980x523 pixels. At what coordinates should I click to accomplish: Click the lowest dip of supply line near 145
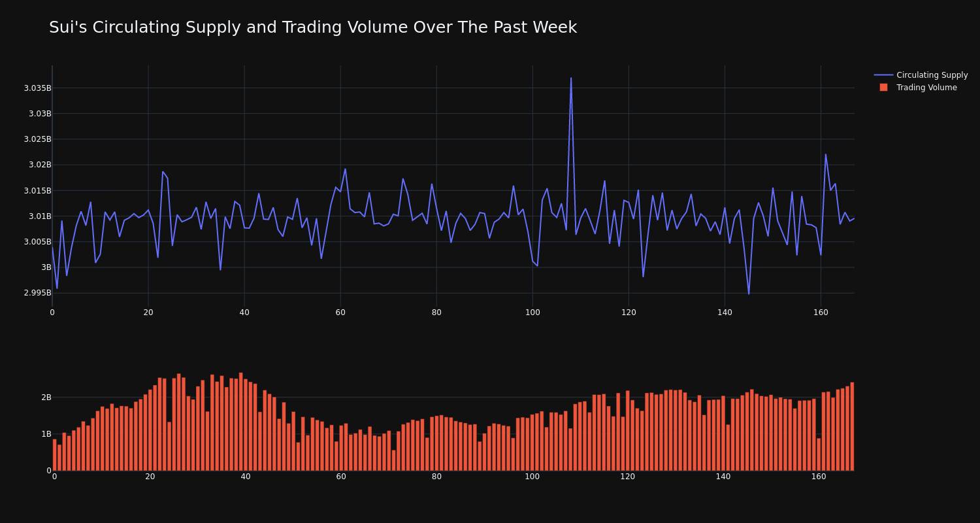(x=749, y=294)
